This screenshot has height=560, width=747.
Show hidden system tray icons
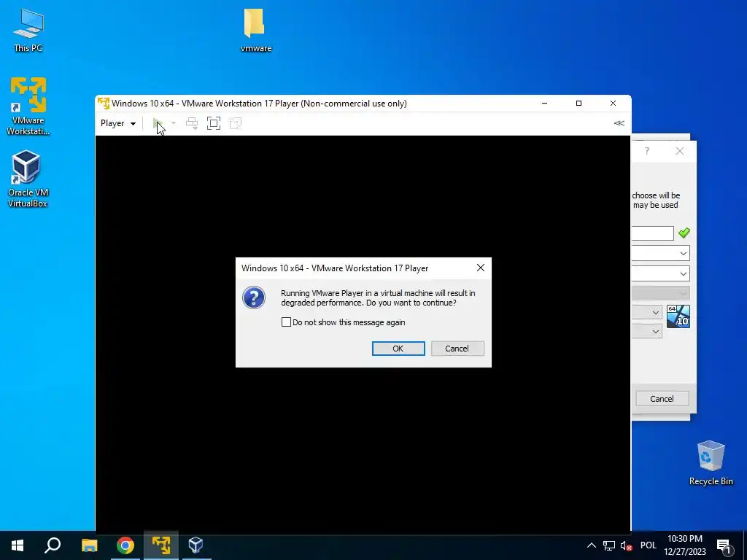pyautogui.click(x=591, y=545)
